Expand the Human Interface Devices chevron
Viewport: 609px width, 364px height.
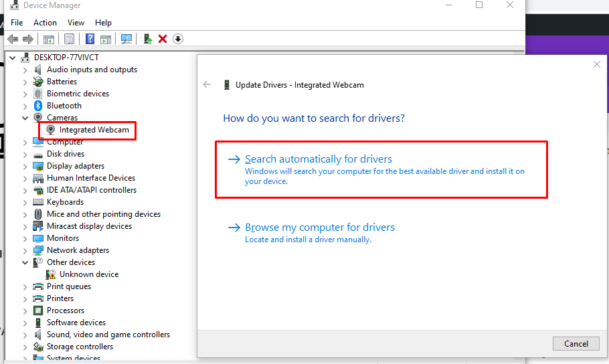[x=25, y=179]
